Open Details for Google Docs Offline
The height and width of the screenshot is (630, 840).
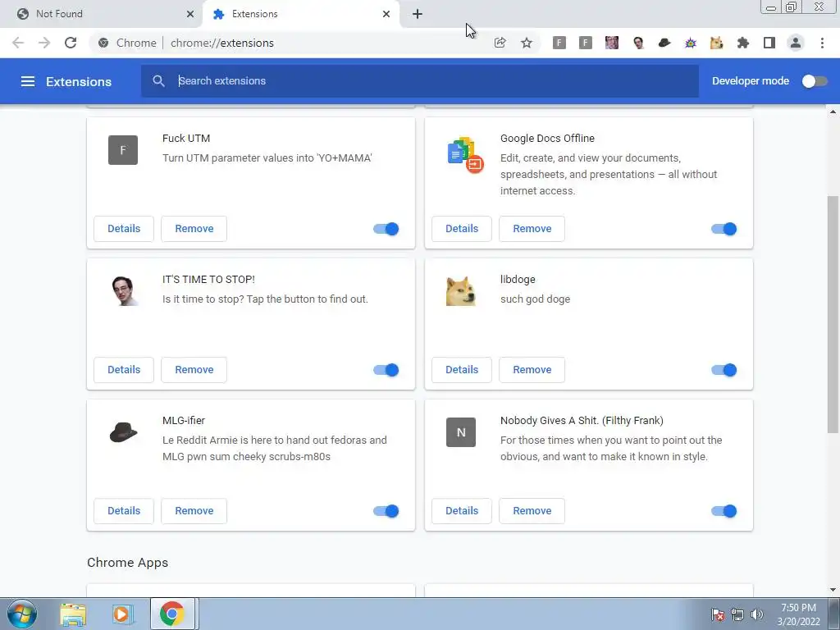pyautogui.click(x=462, y=229)
